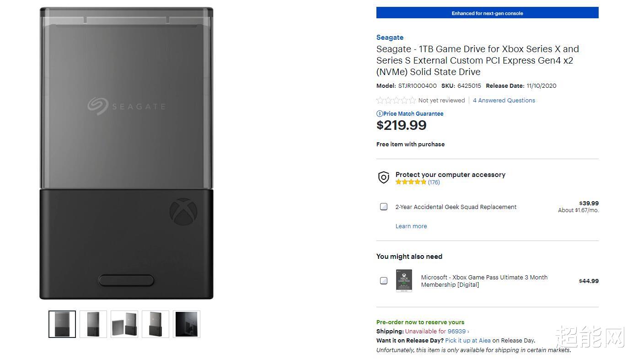Click the large Seagate drive main image
Viewport: 638px width, 364px height.
pos(126,153)
